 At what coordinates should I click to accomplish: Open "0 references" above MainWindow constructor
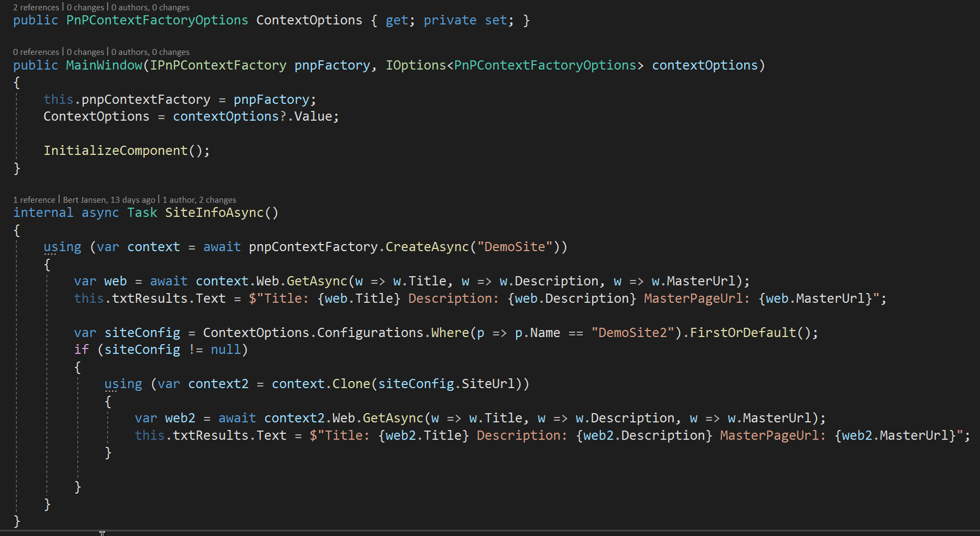35,52
